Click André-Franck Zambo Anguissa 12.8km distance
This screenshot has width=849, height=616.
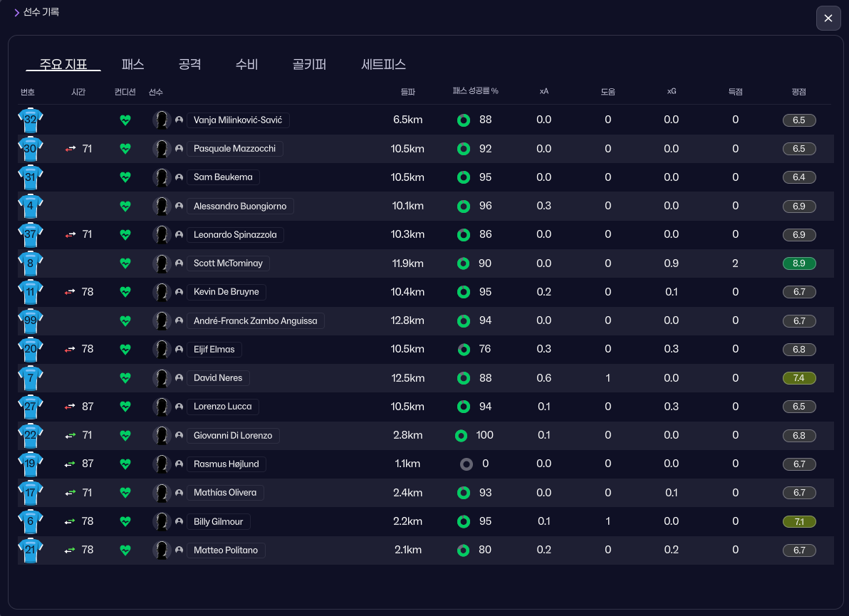click(x=407, y=320)
